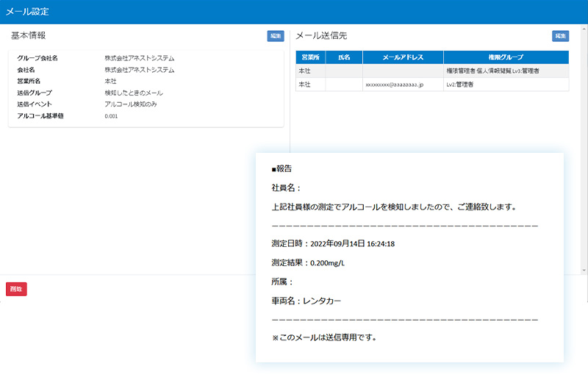The width and height of the screenshot is (588, 391).
Task: Click the ■報告 line in mail preview
Action: (282, 169)
